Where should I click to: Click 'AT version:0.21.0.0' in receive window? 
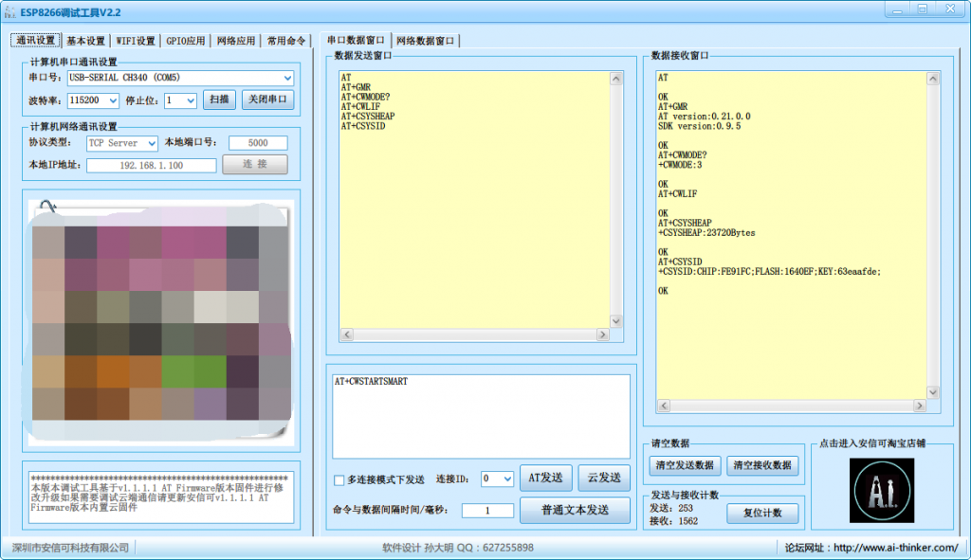point(705,117)
